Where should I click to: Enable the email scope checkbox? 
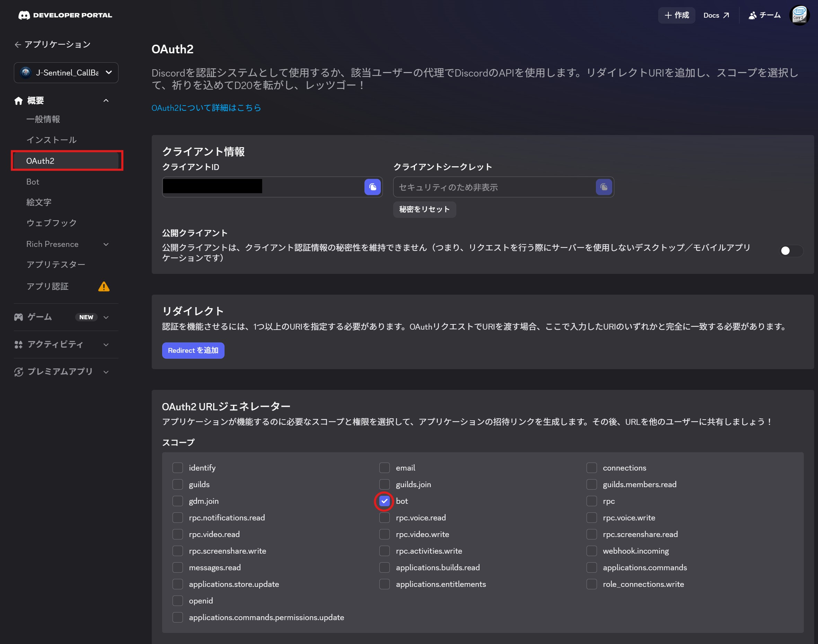(384, 468)
